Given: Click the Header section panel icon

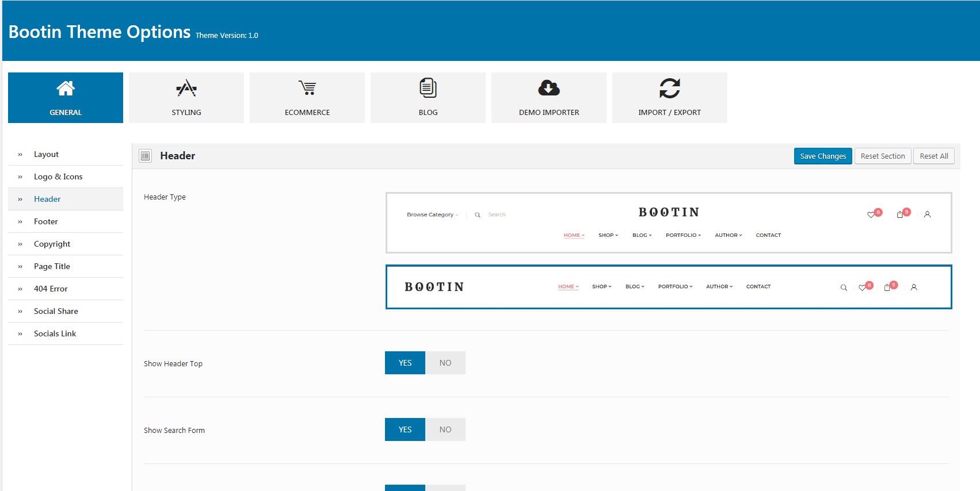Looking at the screenshot, I should (x=146, y=156).
